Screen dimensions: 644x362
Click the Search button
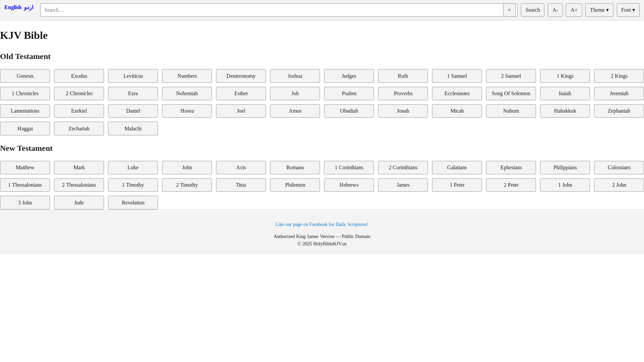[533, 10]
